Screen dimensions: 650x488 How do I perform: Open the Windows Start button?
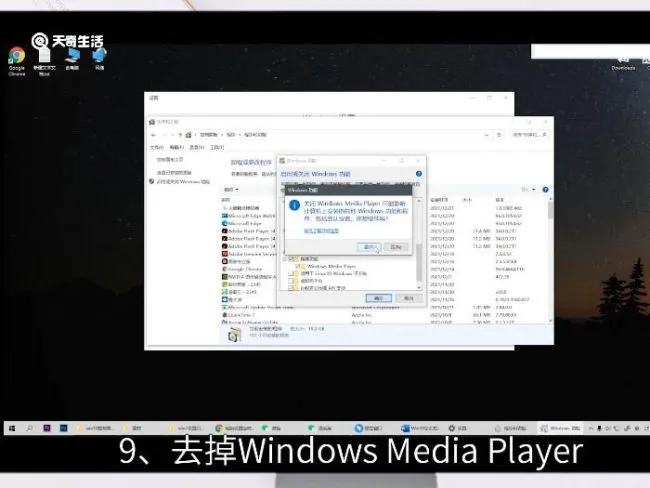(x=12, y=428)
